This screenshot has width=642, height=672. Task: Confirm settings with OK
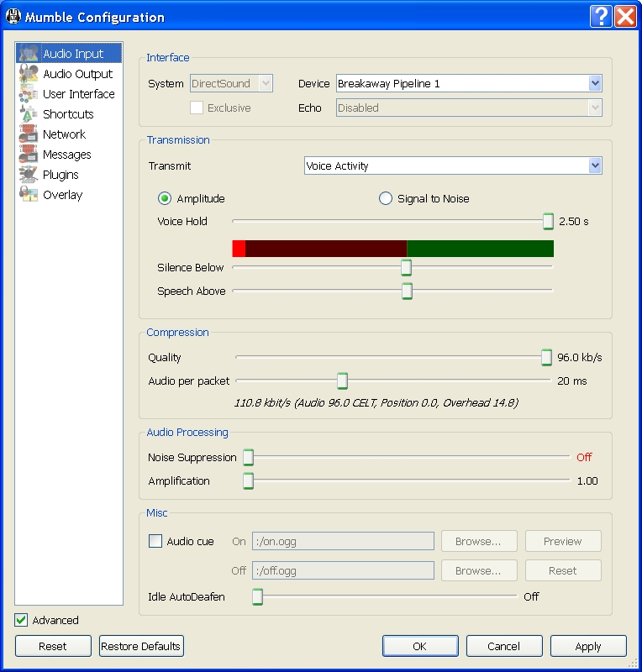[420, 646]
